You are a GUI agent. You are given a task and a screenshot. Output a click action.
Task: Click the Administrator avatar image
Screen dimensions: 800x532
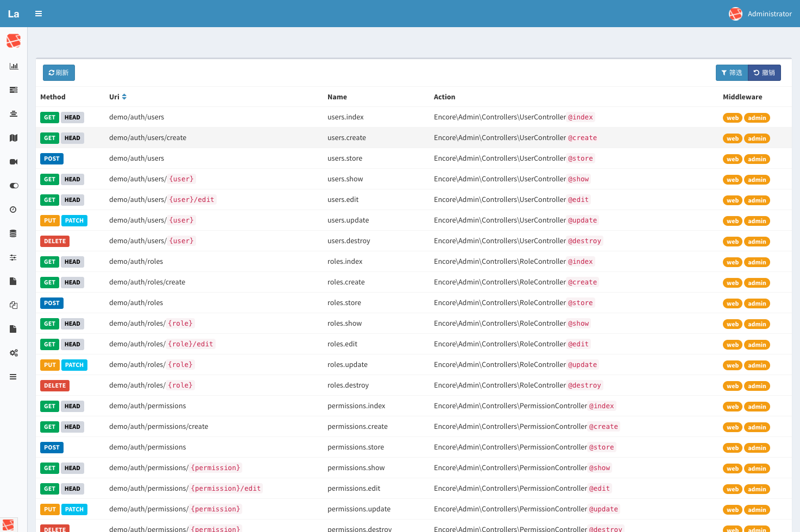coord(735,14)
